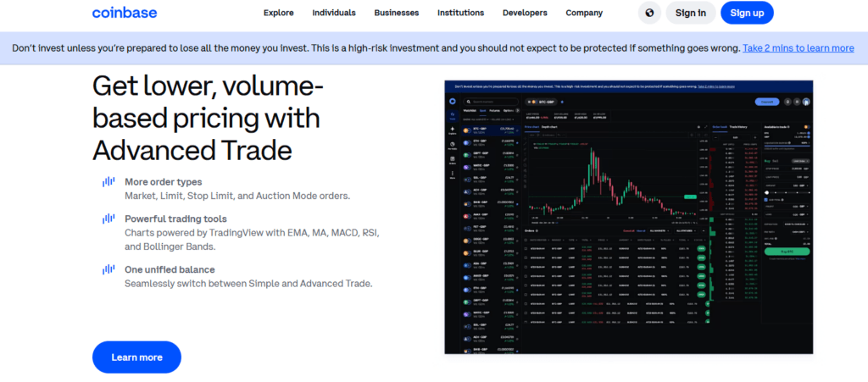Open the notifications bell in the preview
This screenshot has height=382, width=868.
tap(787, 102)
